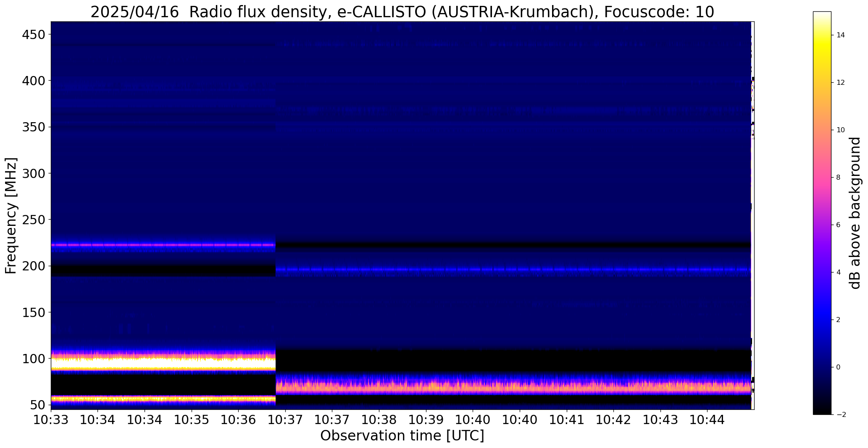Click the 2 tick on the colorbar
The width and height of the screenshot is (868, 448).
tap(839, 320)
